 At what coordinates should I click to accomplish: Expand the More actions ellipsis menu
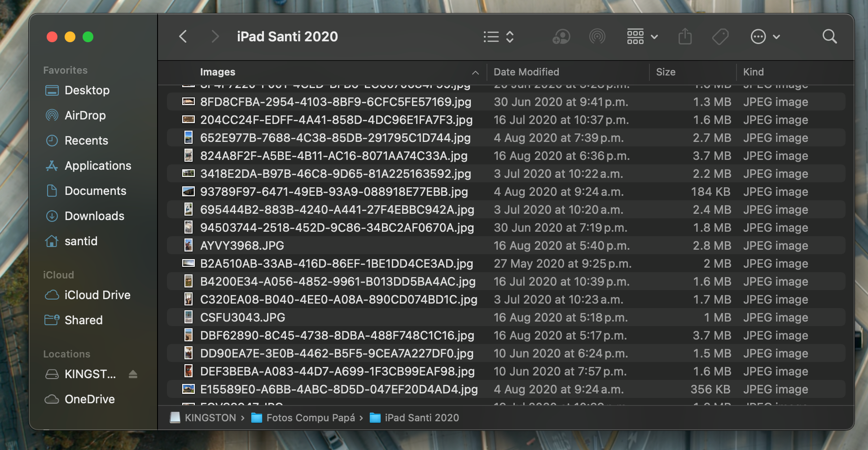[x=765, y=36]
